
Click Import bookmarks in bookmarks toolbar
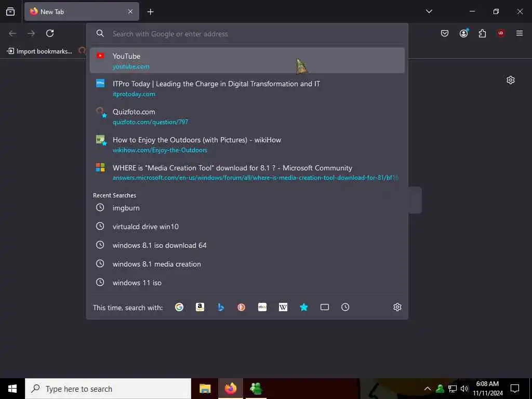coord(39,51)
